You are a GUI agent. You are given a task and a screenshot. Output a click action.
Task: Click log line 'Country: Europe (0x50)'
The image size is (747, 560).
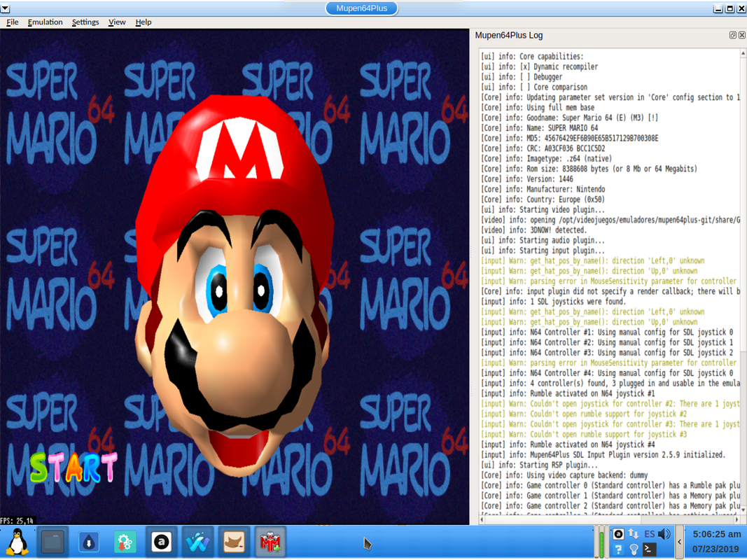click(x=543, y=199)
